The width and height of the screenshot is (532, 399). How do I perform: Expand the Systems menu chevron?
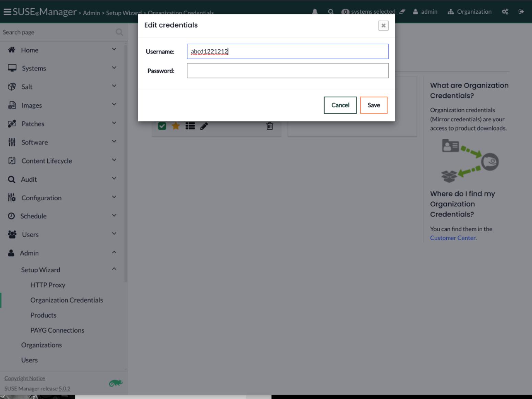click(114, 68)
